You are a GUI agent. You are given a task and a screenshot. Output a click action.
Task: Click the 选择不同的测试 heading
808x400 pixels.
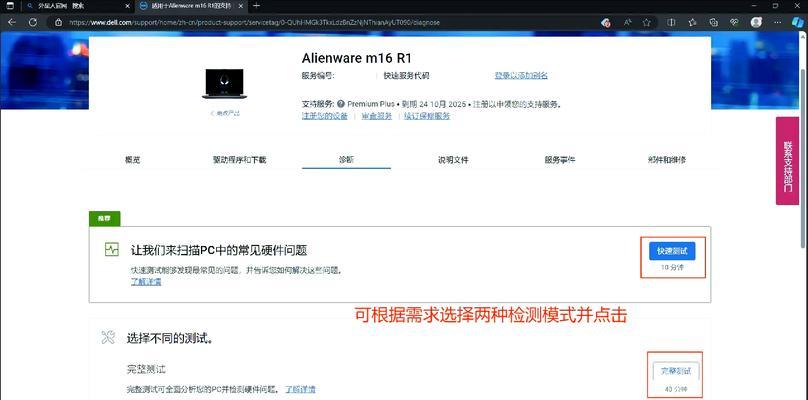click(x=170, y=339)
